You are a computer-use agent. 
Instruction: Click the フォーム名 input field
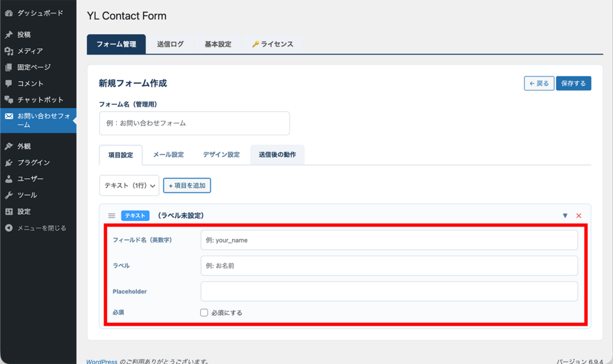point(194,123)
